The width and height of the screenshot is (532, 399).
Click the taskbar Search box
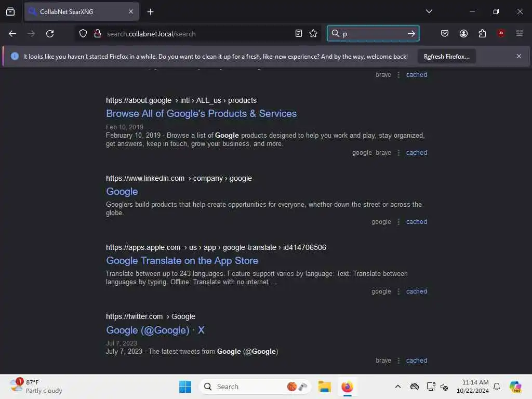click(x=255, y=387)
